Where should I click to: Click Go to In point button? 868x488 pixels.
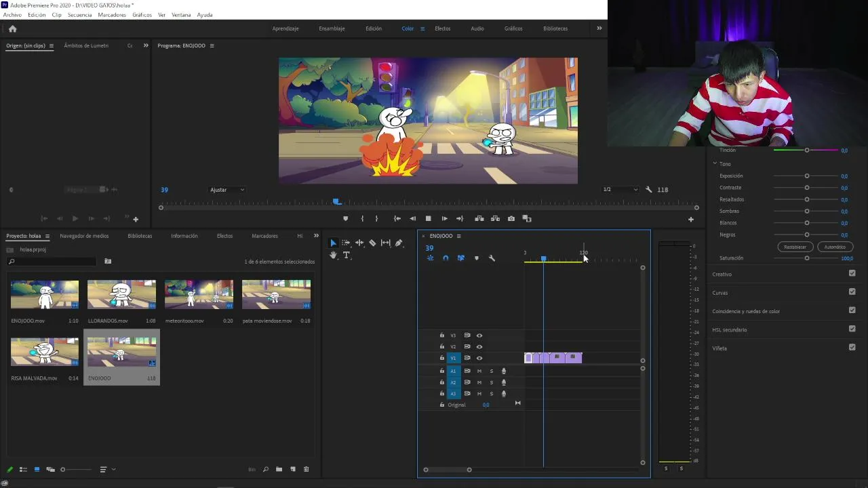pyautogui.click(x=397, y=219)
